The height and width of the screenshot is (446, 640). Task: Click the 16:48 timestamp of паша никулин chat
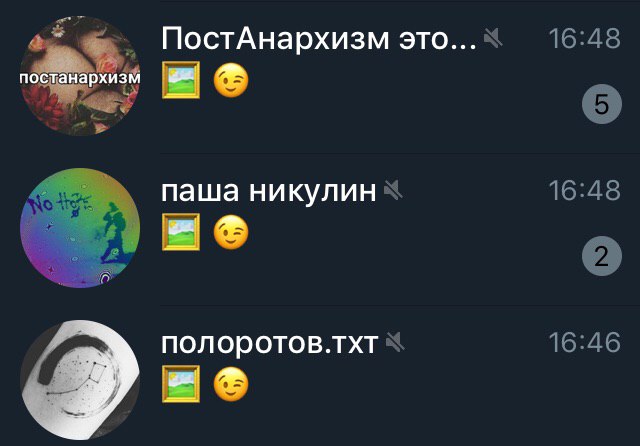[584, 191]
